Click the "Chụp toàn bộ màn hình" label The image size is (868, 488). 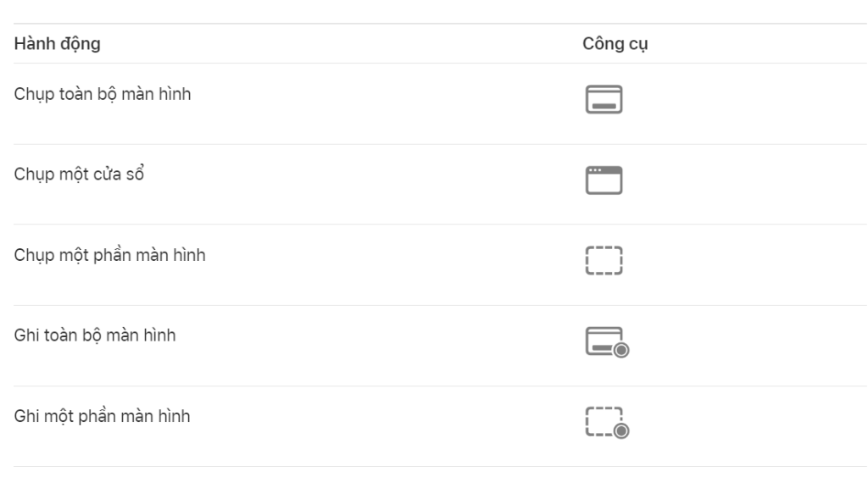[103, 94]
